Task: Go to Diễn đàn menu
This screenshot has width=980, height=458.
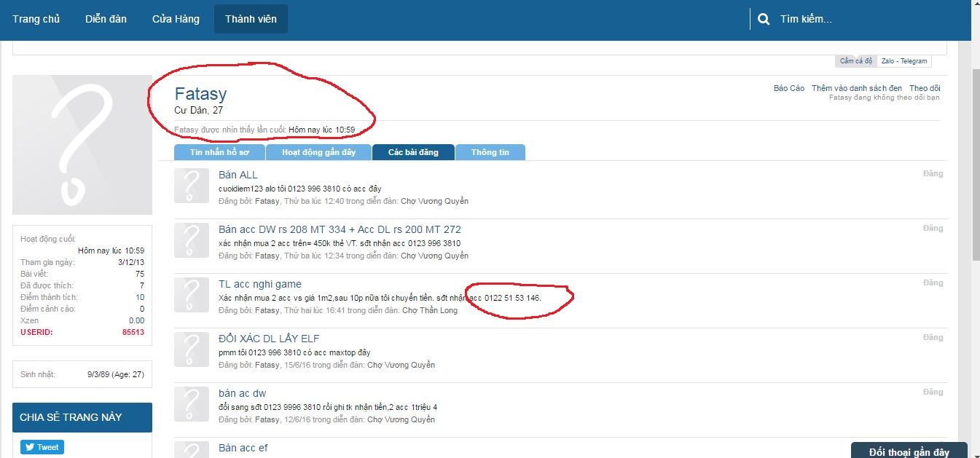Action: click(x=106, y=19)
